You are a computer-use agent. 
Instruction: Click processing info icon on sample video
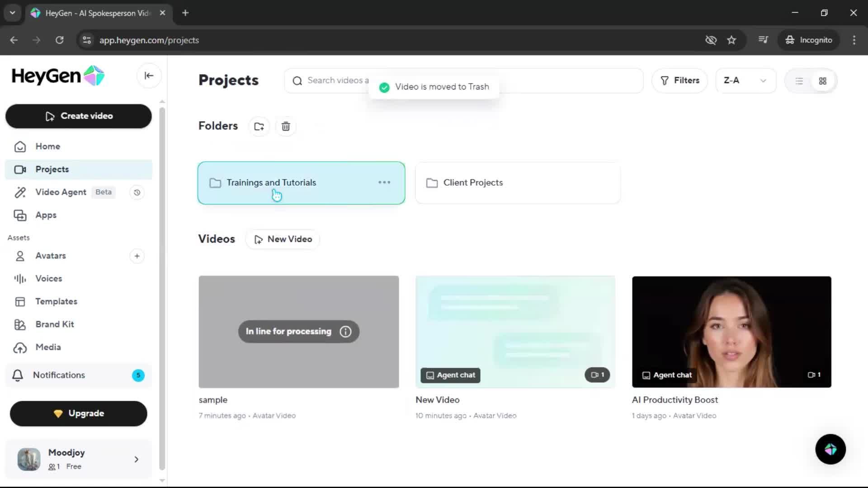[x=345, y=332]
